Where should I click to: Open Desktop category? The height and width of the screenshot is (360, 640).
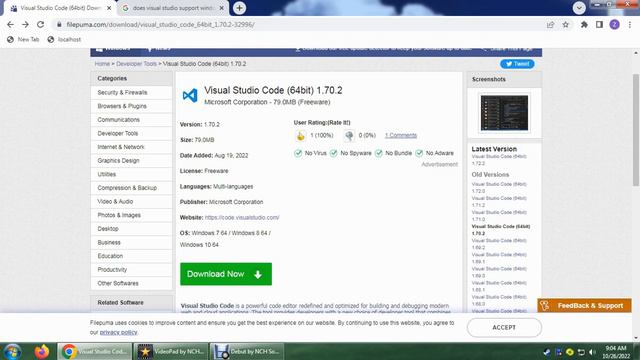(x=131, y=229)
